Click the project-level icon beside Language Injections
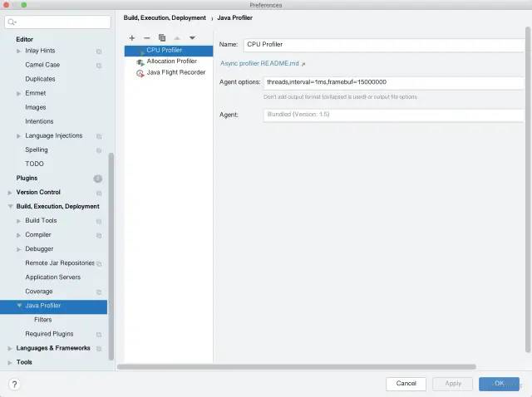The width and height of the screenshot is (532, 397). 99,136
